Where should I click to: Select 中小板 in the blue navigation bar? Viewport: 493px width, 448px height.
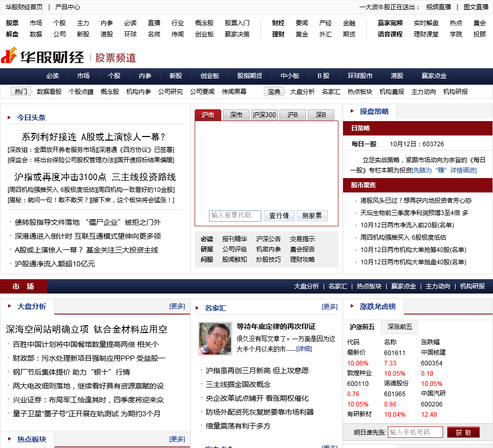290,76
